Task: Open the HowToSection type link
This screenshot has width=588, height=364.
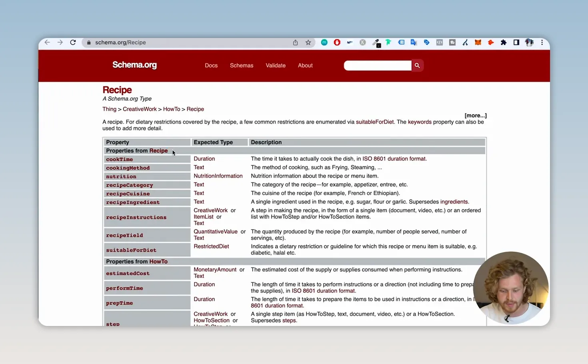Action: [212, 320]
